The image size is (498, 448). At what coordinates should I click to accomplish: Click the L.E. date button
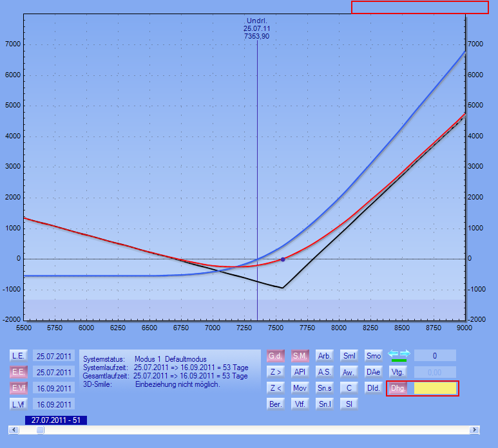pyautogui.click(x=19, y=355)
